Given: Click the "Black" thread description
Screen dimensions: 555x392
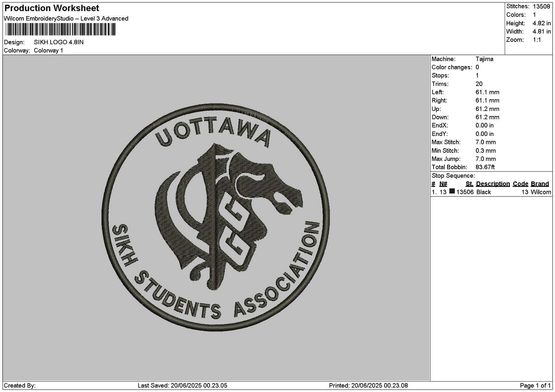Looking at the screenshot, I should tap(484, 192).
